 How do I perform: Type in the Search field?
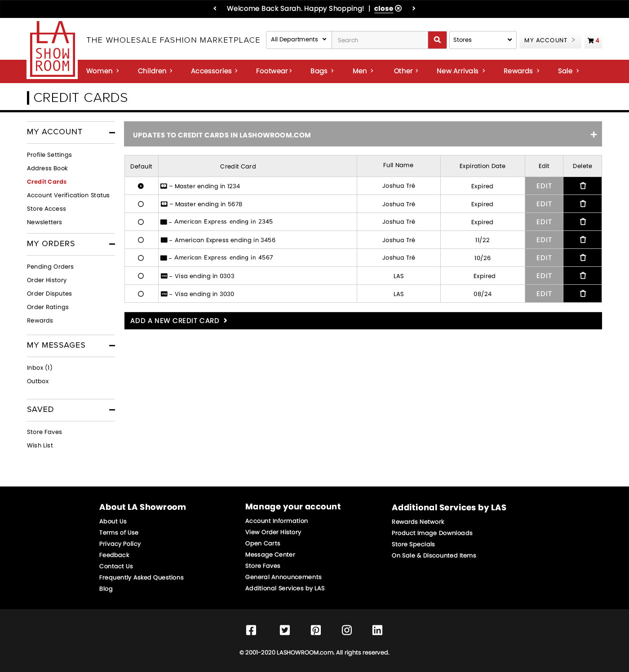tap(380, 40)
